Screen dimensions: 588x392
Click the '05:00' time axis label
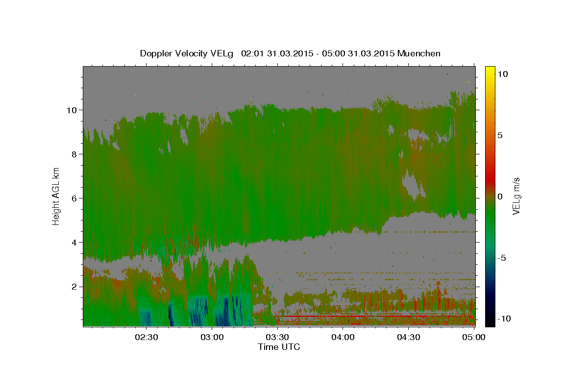[x=474, y=337]
